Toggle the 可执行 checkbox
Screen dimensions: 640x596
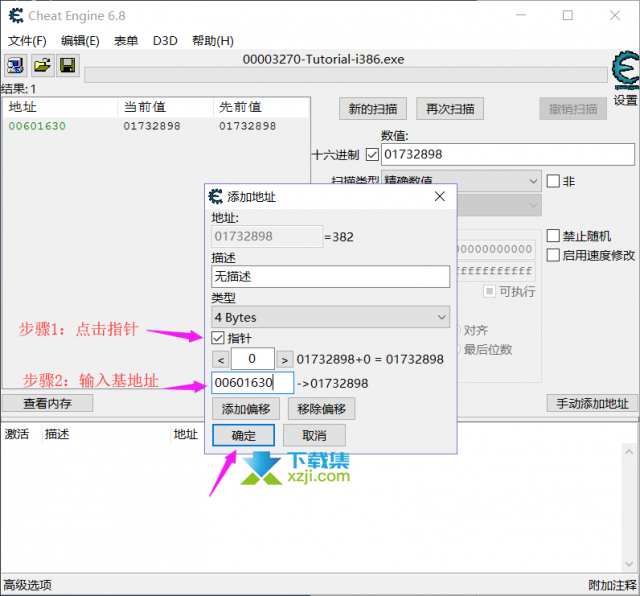click(489, 291)
